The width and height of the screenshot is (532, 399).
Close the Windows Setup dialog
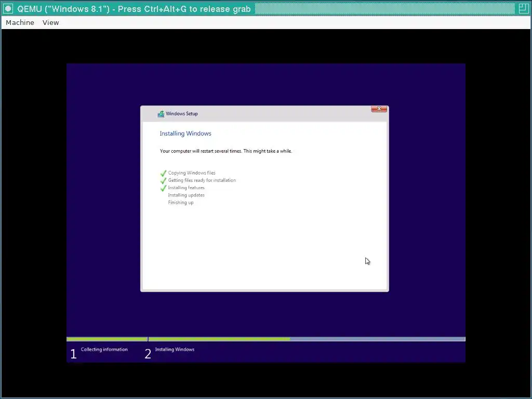[379, 109]
